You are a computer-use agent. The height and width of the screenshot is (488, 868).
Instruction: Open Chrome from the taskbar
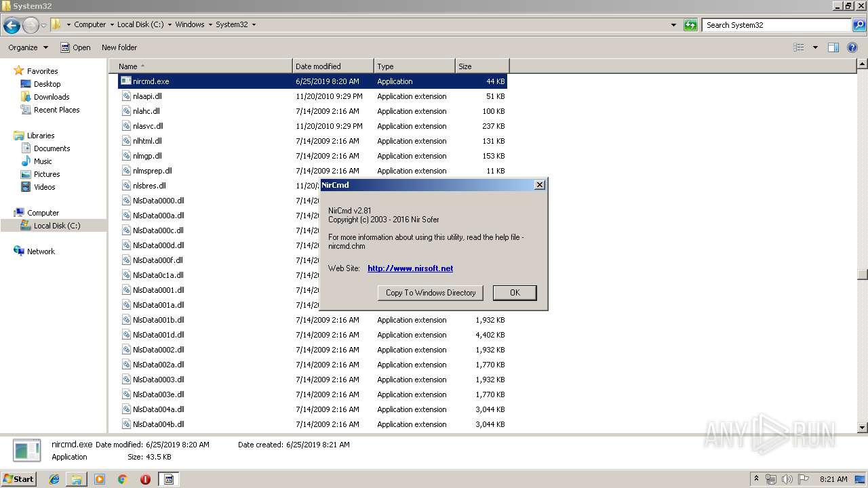click(x=122, y=479)
